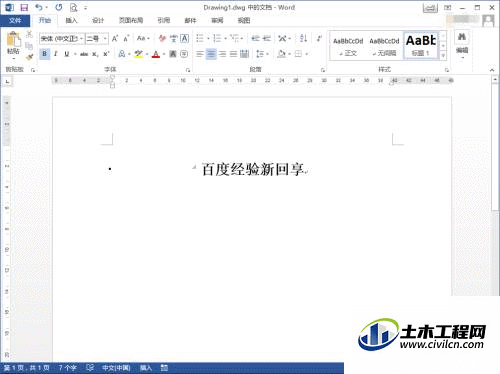
Task: Copy the selection with copy icon
Action: point(29,46)
